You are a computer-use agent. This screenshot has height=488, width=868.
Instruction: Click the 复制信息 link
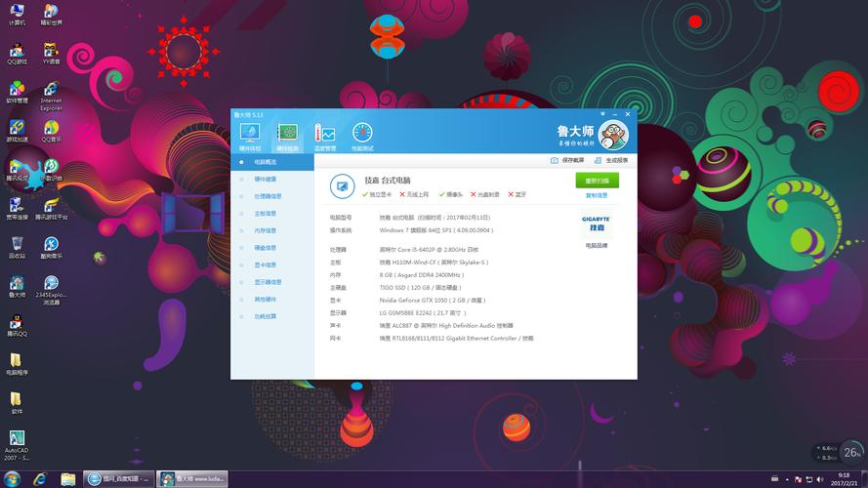[x=596, y=195]
